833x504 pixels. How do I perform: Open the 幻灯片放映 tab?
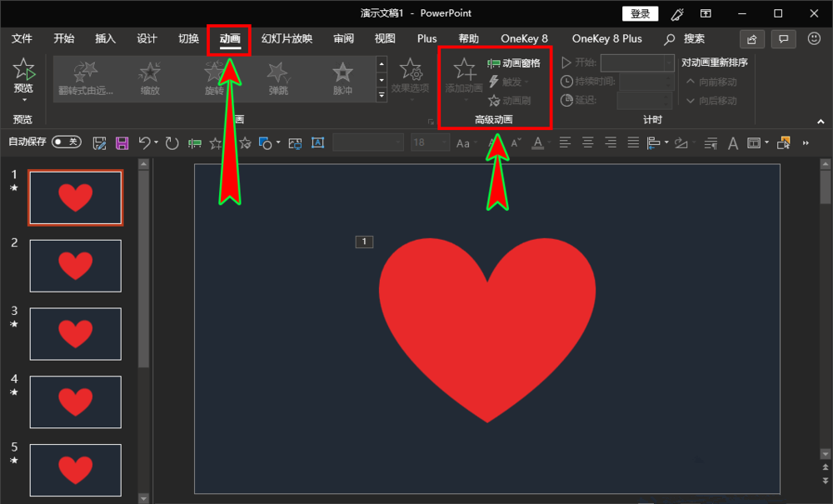[287, 39]
